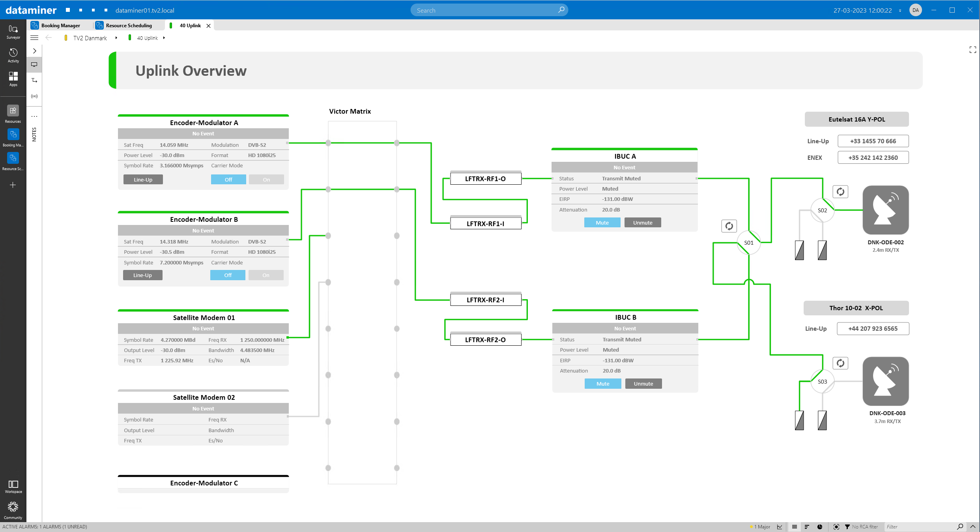Image resolution: width=980 pixels, height=532 pixels.
Task: Add a new app with plus icon
Action: (x=13, y=185)
